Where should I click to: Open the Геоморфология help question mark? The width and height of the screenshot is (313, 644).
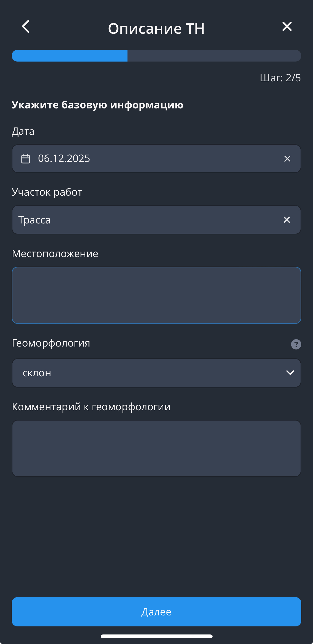point(296,344)
